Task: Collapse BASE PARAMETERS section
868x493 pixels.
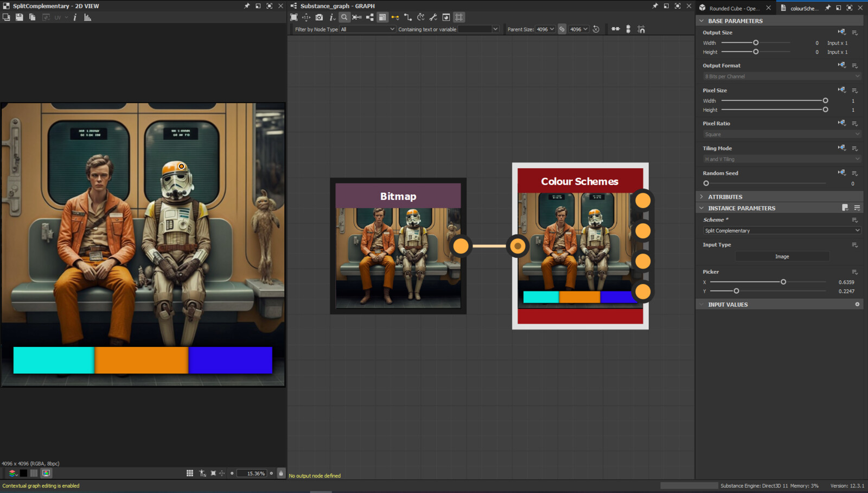Action: coord(701,21)
